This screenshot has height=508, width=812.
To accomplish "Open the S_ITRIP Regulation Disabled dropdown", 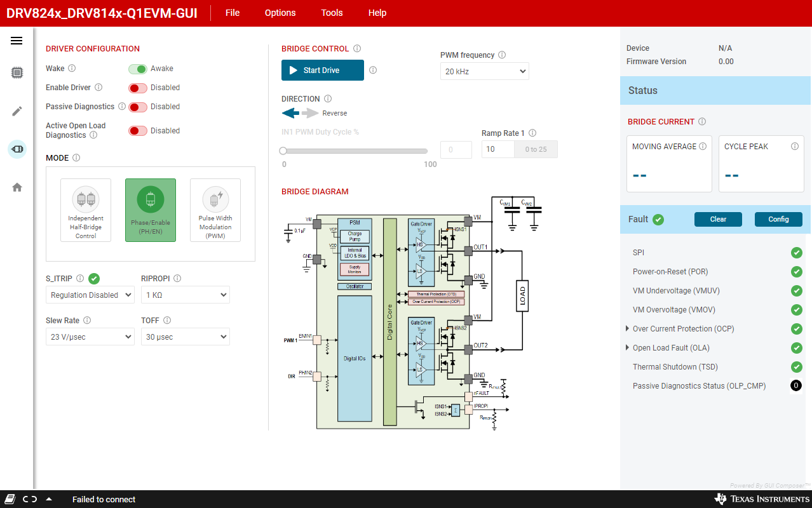I will pos(90,295).
